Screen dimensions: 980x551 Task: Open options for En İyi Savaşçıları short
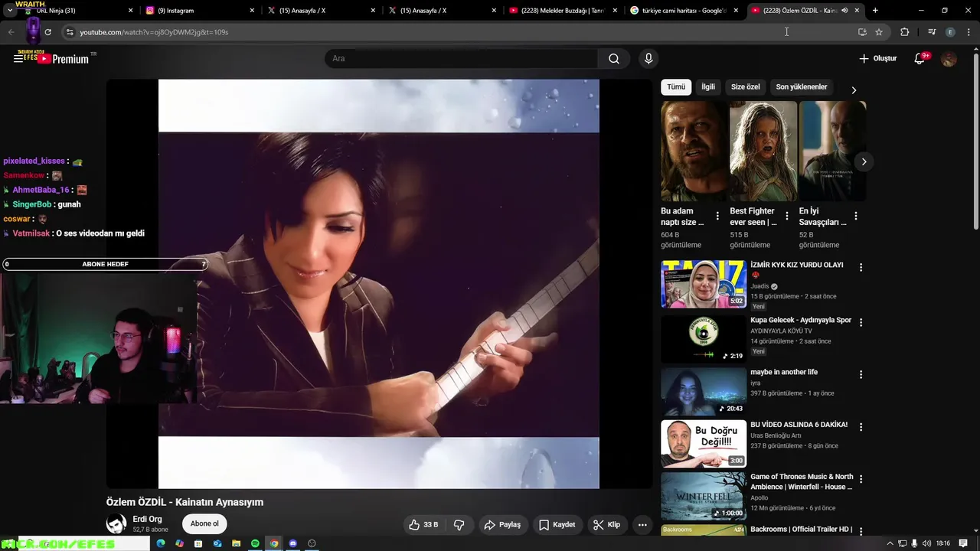(x=855, y=216)
